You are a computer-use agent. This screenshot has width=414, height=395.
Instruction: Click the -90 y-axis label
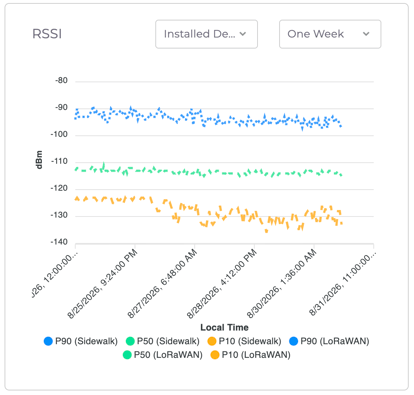[61, 108]
